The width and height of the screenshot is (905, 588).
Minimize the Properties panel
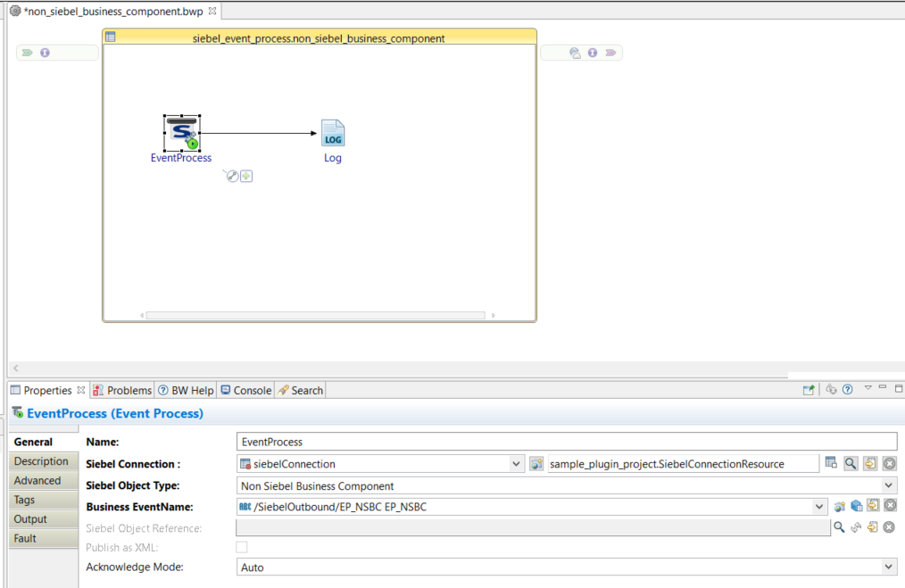pyautogui.click(x=883, y=388)
